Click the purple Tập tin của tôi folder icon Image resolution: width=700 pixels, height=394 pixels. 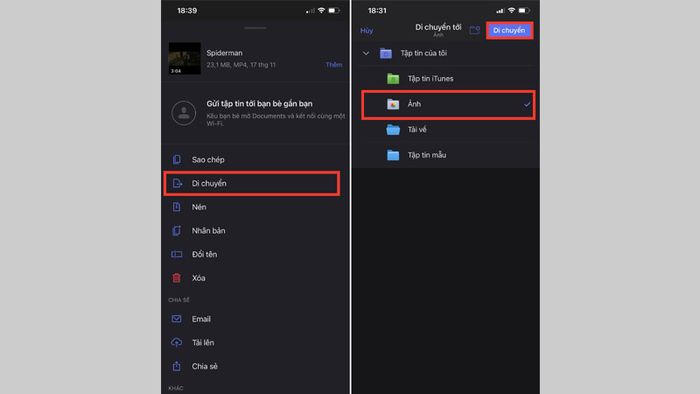[386, 54]
